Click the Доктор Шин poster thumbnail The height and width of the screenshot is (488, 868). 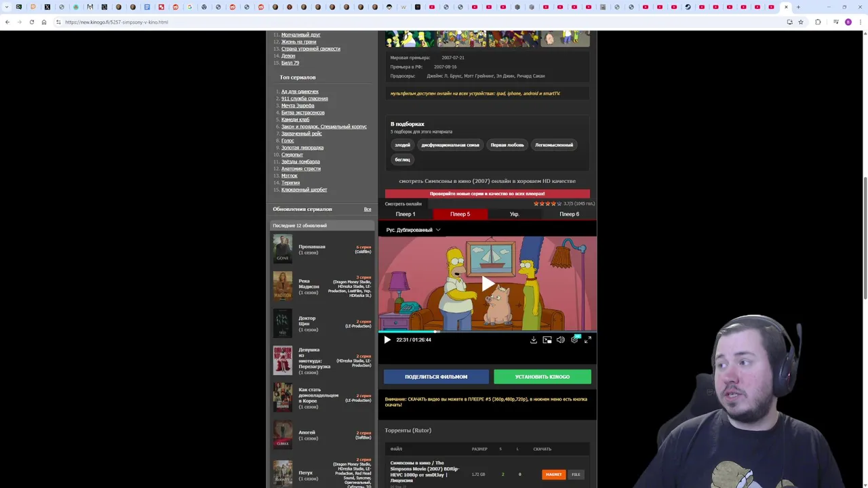pyautogui.click(x=283, y=323)
